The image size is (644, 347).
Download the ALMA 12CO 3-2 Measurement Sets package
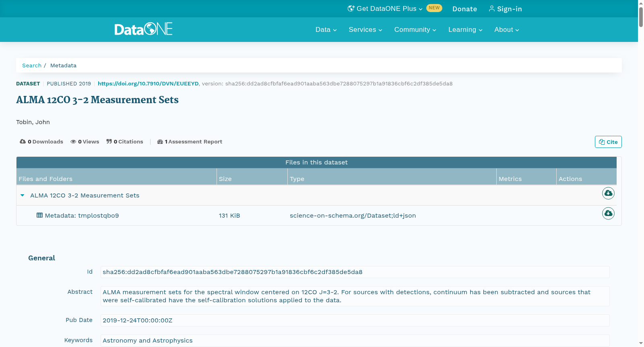(608, 193)
